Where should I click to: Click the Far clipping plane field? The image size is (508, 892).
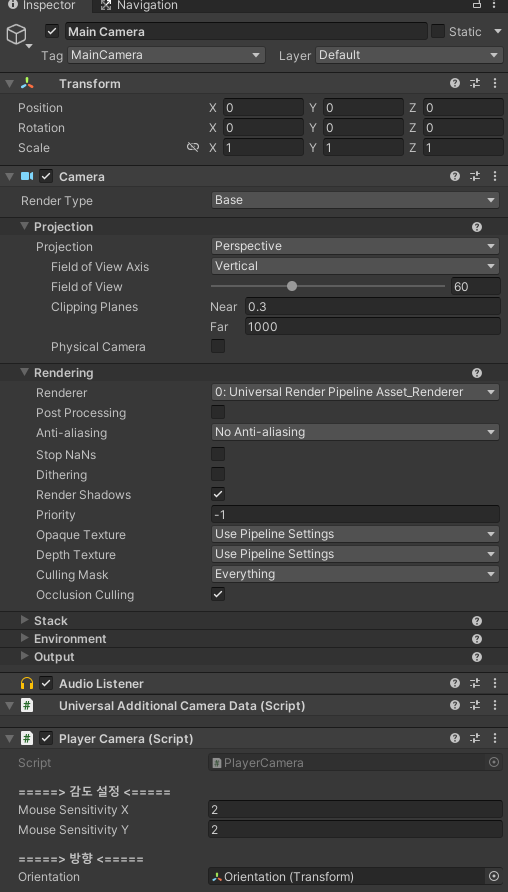pos(373,327)
